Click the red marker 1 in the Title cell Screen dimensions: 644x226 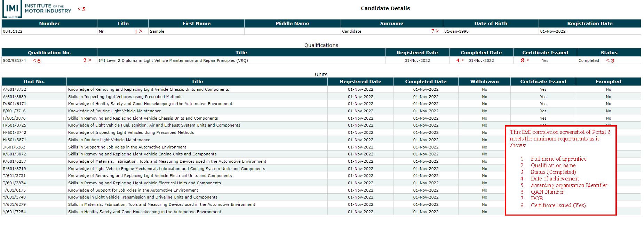coord(138,31)
